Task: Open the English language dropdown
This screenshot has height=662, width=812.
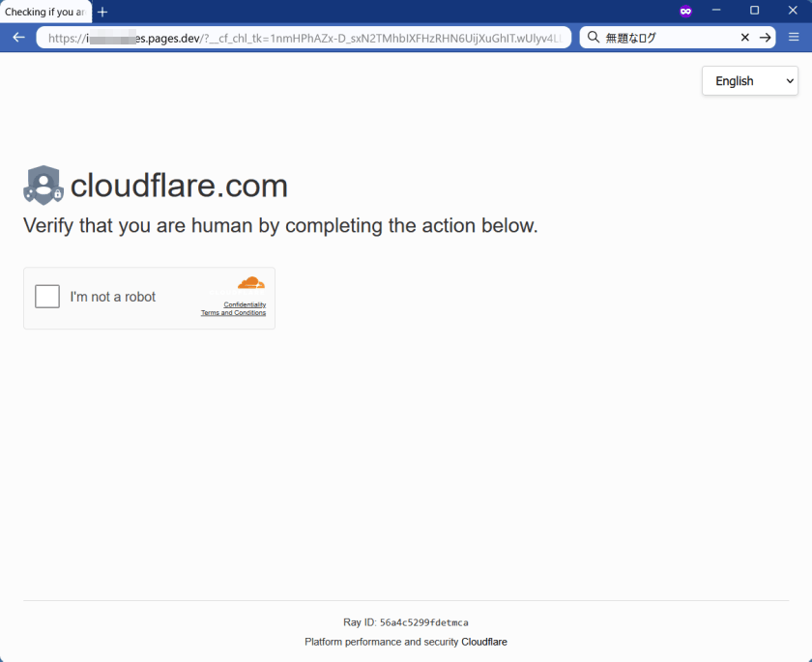Action: [750, 81]
